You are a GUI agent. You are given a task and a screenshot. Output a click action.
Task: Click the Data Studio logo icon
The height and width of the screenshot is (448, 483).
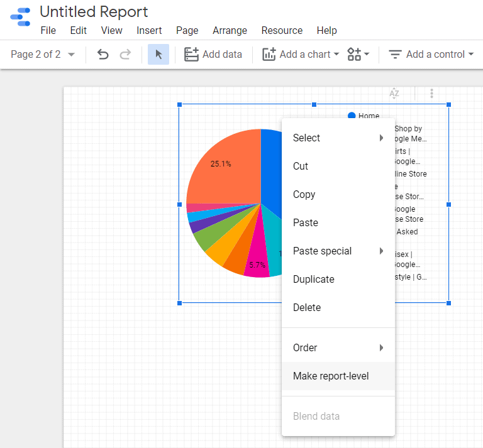point(20,18)
